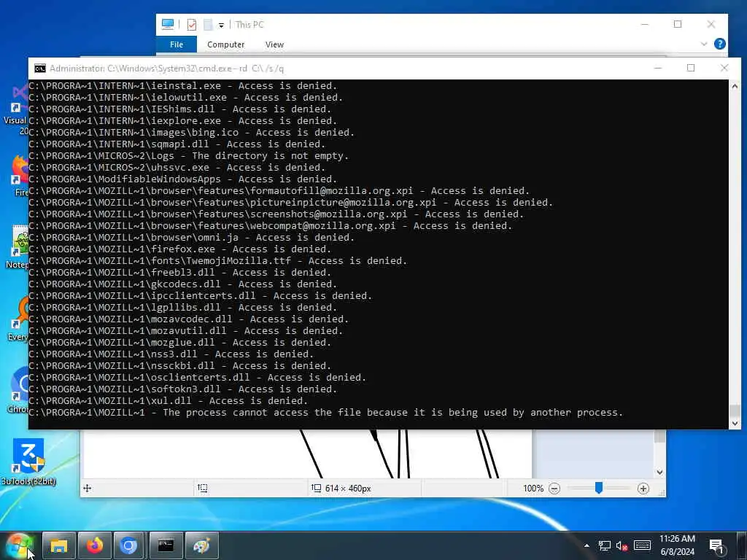
Task: Click the Paint zoom slider handle
Action: pyautogui.click(x=599, y=488)
